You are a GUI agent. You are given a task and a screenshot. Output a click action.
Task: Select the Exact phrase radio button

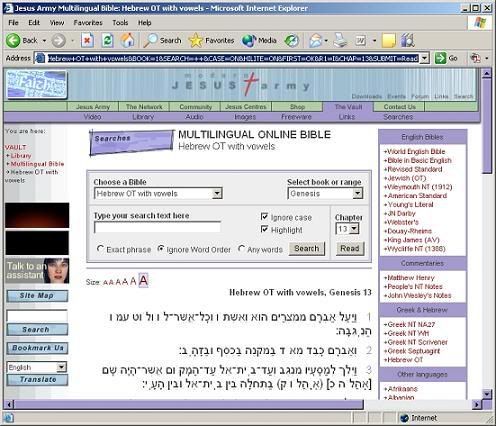[100, 249]
